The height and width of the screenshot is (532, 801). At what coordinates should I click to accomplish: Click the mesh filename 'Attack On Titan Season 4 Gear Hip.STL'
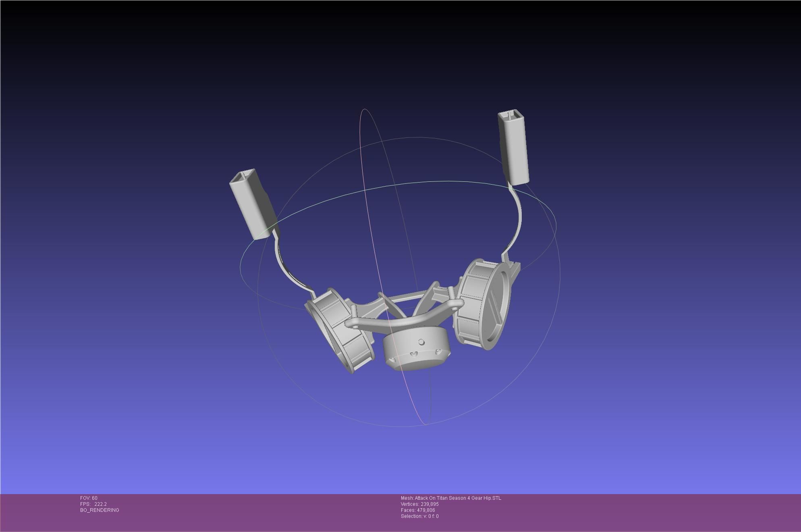[458, 498]
